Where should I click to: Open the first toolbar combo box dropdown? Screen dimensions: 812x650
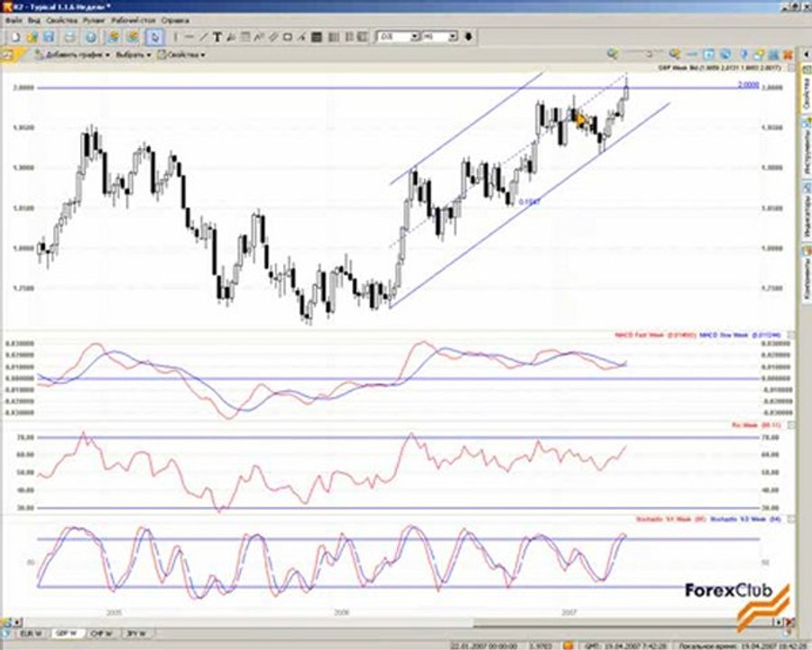414,37
